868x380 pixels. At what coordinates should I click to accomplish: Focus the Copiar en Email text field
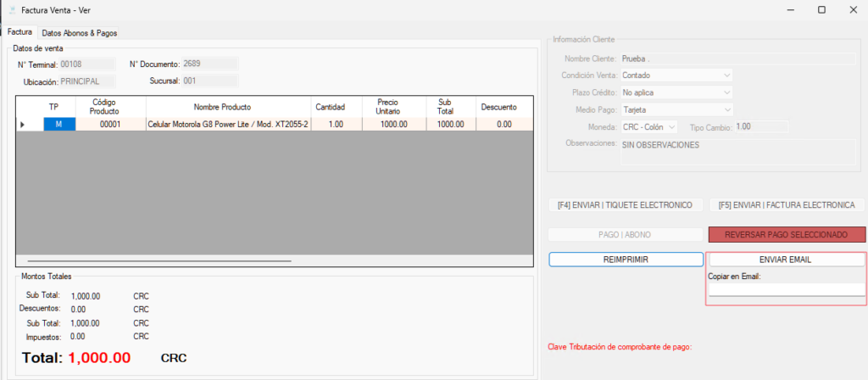[x=786, y=289]
